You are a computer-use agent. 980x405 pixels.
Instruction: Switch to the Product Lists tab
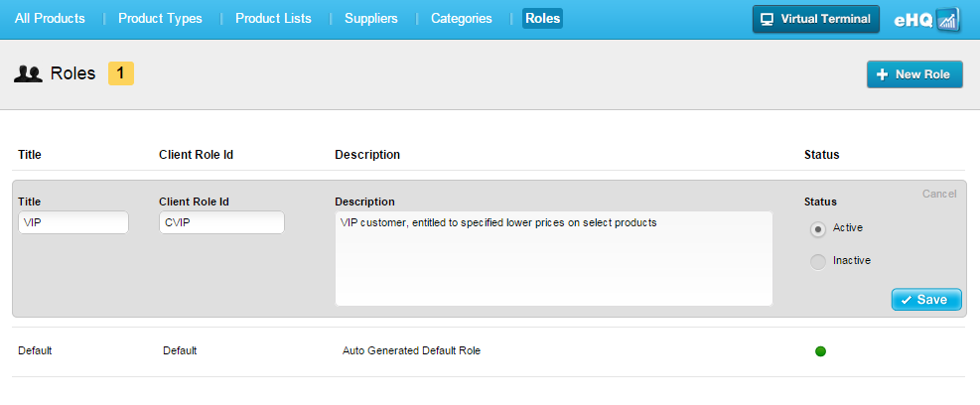point(273,19)
